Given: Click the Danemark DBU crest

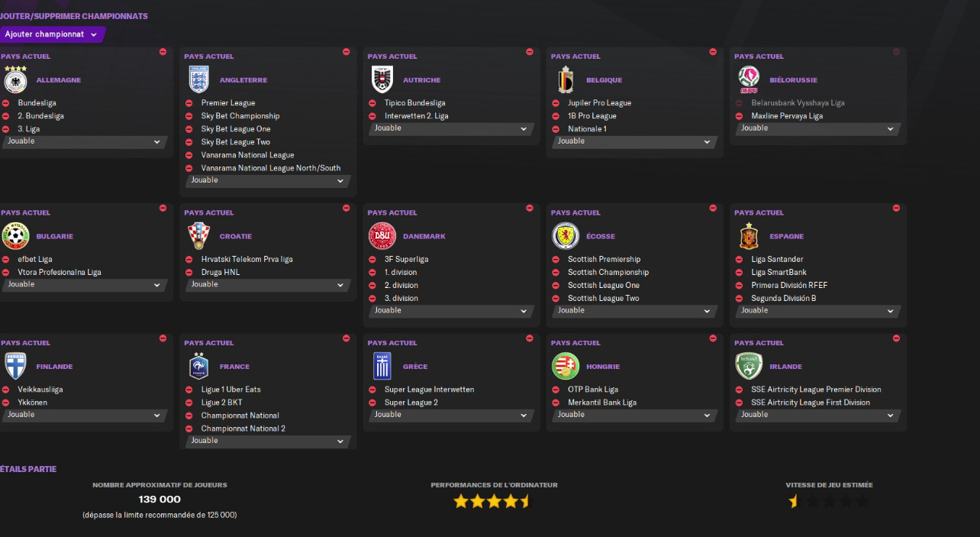Looking at the screenshot, I should point(382,236).
